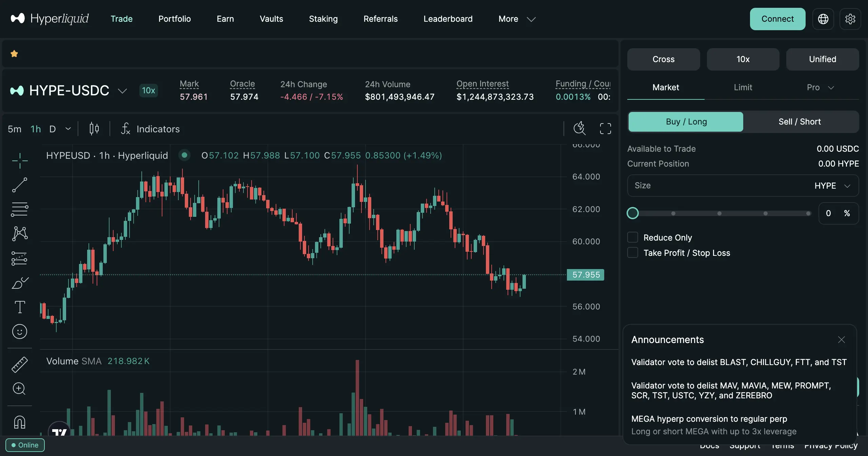
Task: Open the HYPE size unit dropdown
Action: click(x=832, y=186)
